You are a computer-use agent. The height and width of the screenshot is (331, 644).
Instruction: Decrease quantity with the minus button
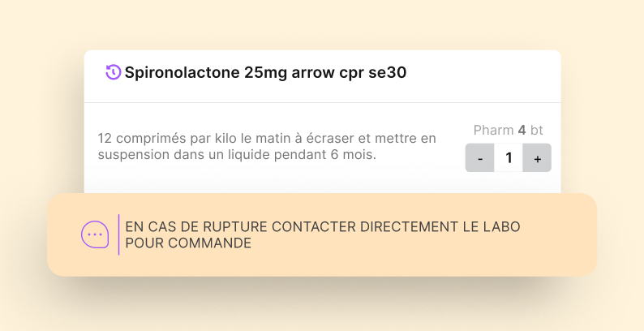[x=480, y=158]
